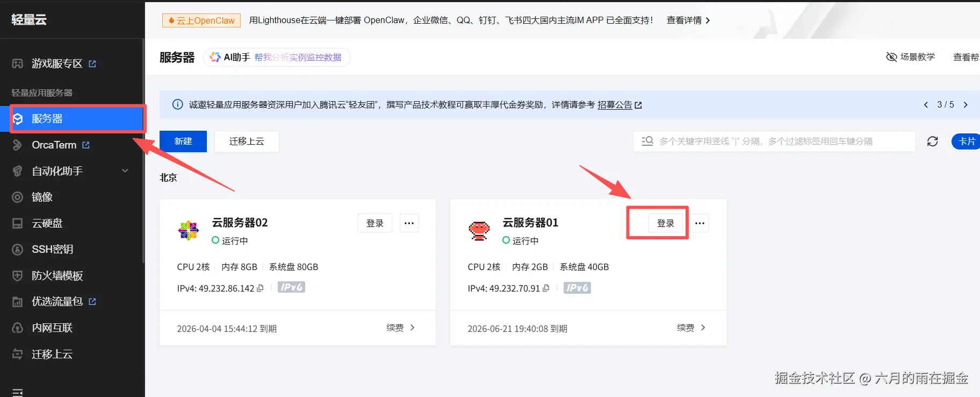Viewport: 980px width, 397px height.
Task: Click the 云上OpenClaw banner tag
Action: pos(201,20)
